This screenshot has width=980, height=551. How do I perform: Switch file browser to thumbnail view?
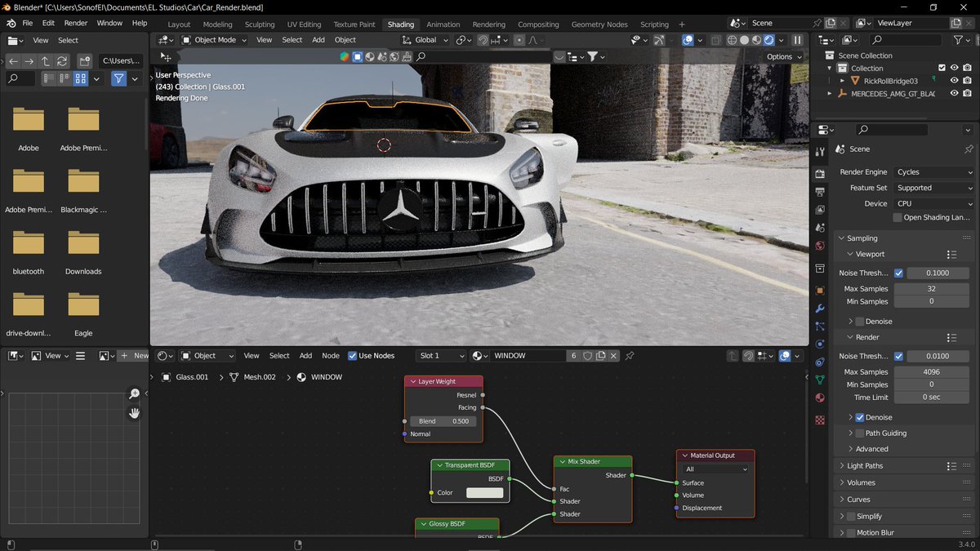[x=81, y=78]
